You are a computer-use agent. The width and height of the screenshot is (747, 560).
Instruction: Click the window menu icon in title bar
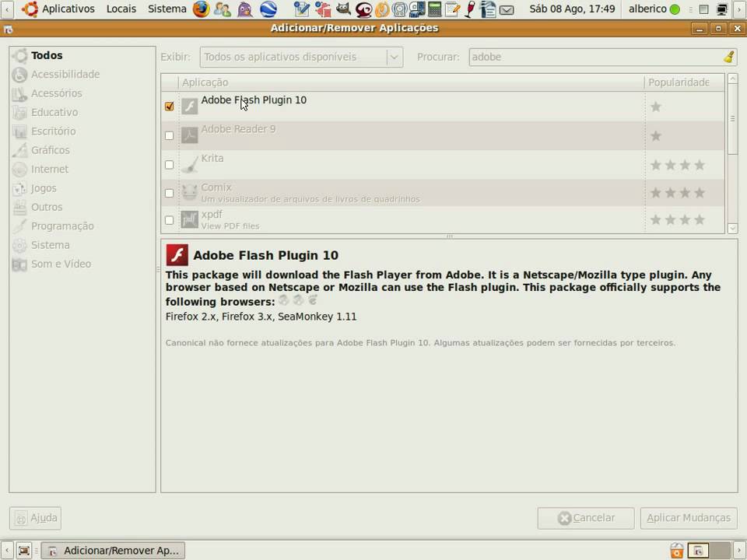[8, 30]
